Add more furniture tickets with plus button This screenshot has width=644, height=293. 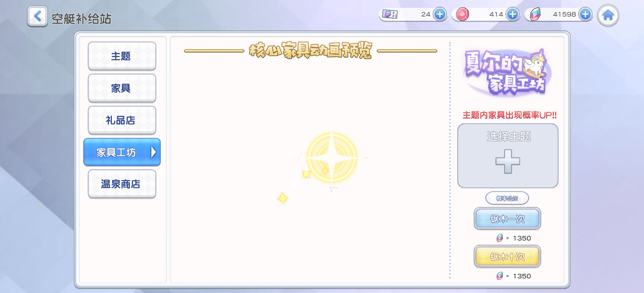pos(440,14)
